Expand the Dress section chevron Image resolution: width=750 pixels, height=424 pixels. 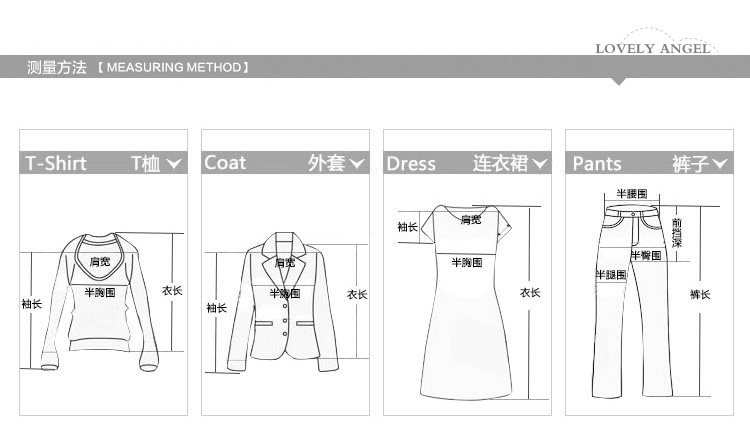pyautogui.click(x=539, y=164)
